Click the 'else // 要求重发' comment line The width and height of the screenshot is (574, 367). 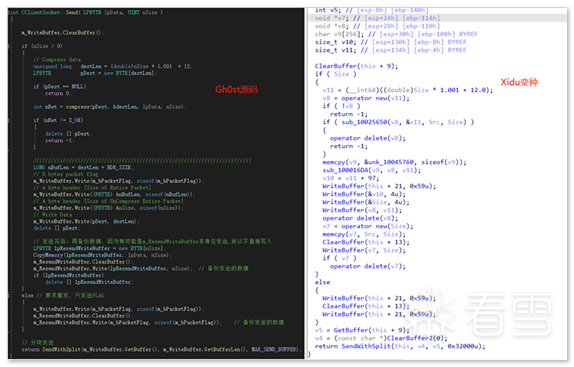(x=63, y=295)
